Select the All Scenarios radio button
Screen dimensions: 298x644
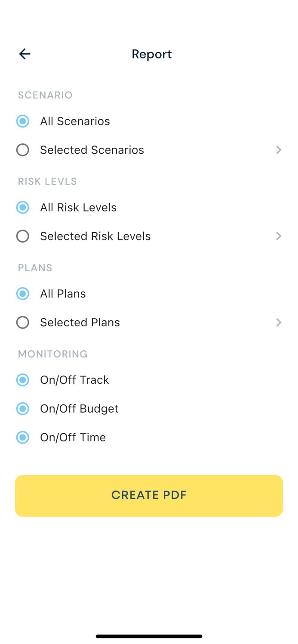pos(22,121)
